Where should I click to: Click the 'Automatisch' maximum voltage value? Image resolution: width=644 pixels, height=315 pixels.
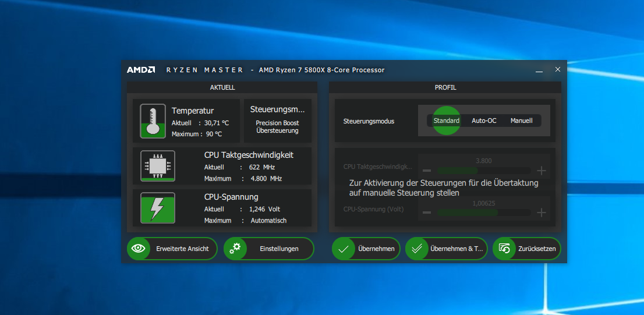click(268, 221)
